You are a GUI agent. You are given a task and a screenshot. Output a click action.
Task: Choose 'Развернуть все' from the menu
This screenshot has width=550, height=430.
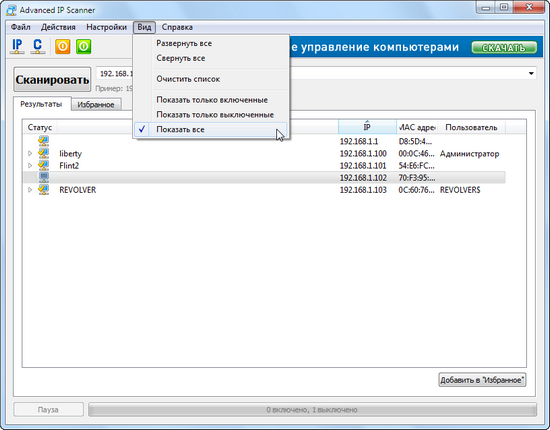point(210,43)
